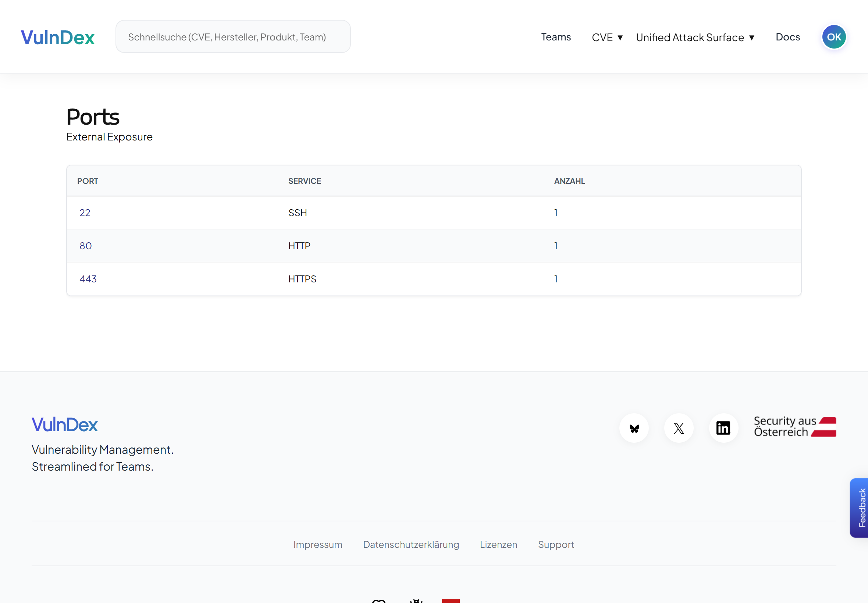Viewport: 868px width, 603px height.
Task: Open the LinkedIn icon in footer
Action: pyautogui.click(x=723, y=428)
